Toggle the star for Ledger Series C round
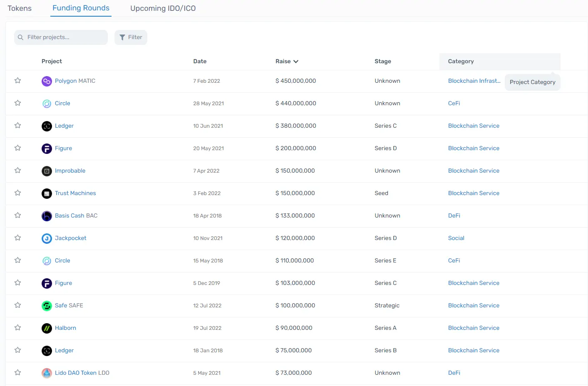The width and height of the screenshot is (588, 386). tap(17, 126)
